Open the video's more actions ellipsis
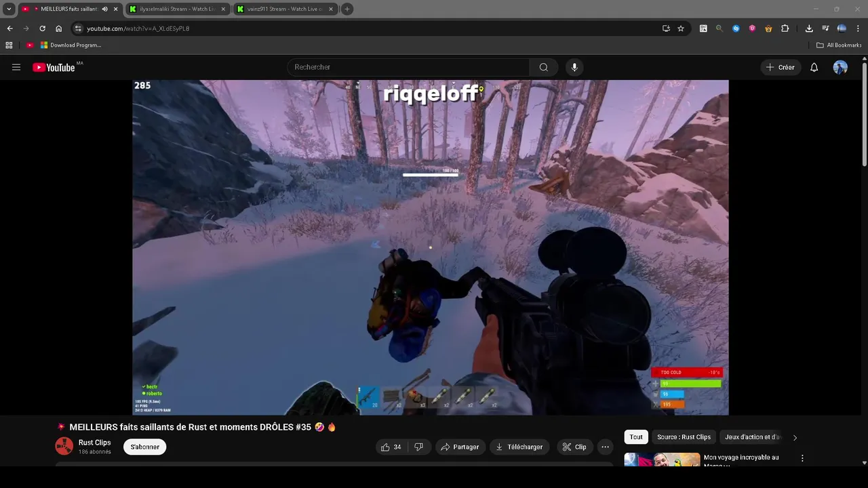Viewport: 868px width, 488px height. 605,447
